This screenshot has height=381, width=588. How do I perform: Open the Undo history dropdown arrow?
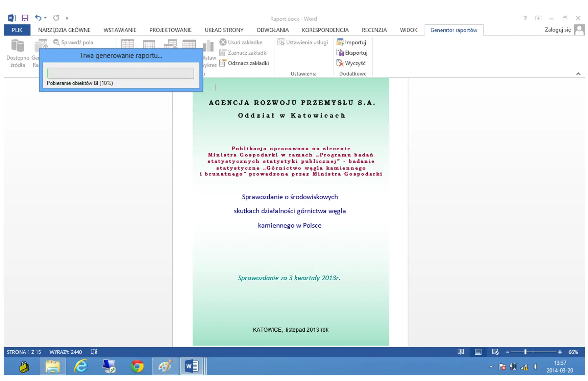(x=45, y=18)
